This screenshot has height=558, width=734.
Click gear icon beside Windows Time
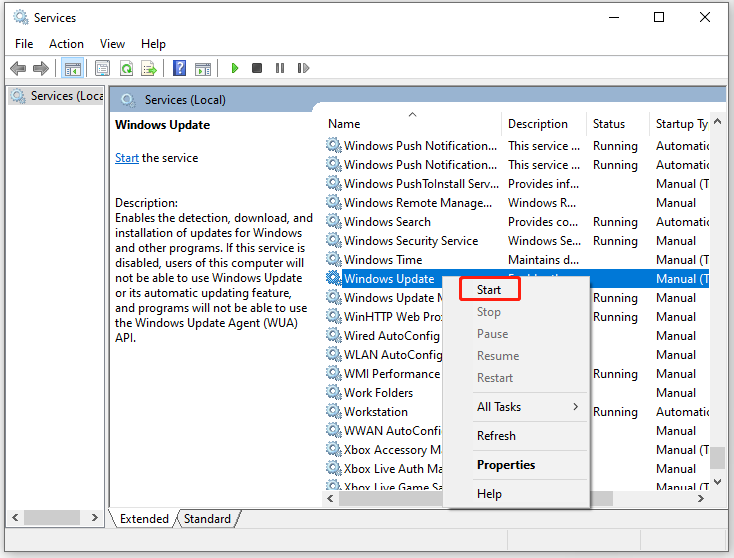[334, 259]
